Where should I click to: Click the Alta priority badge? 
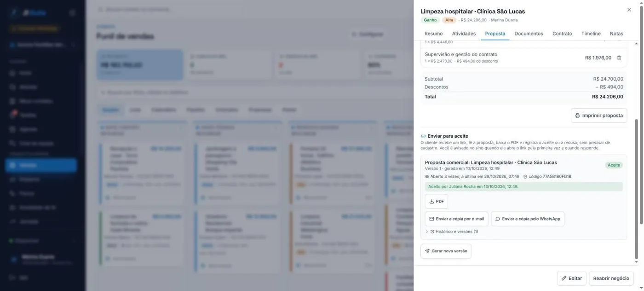(x=449, y=20)
